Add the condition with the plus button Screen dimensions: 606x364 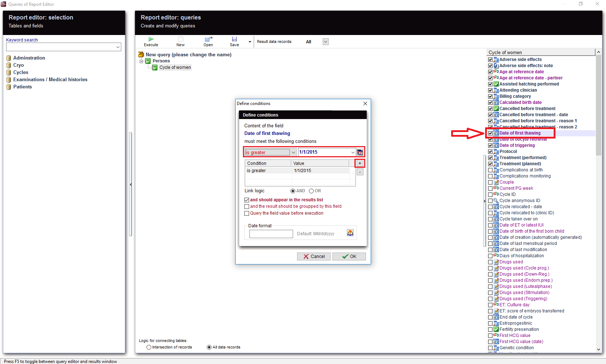(360, 163)
